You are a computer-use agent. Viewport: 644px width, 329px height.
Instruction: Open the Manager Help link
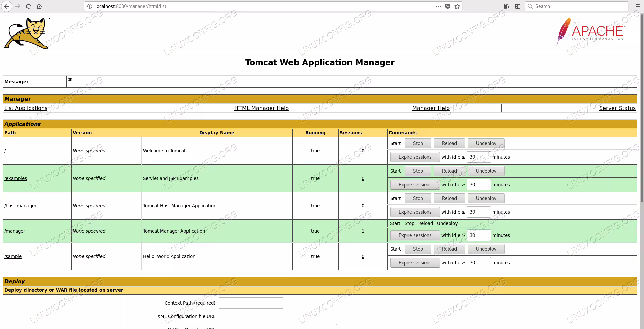431,108
